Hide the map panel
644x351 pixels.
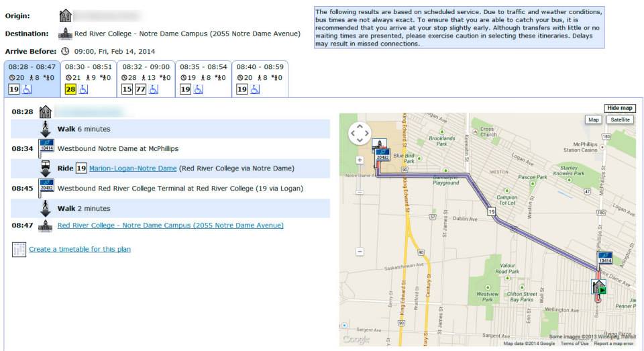(x=620, y=108)
